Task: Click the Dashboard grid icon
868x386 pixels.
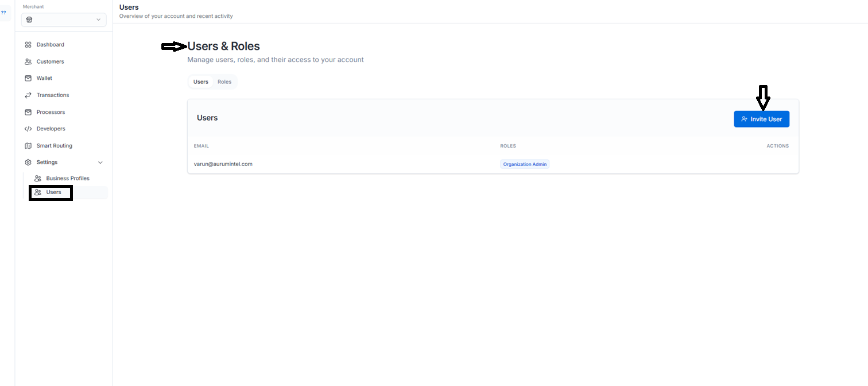Action: click(28, 45)
